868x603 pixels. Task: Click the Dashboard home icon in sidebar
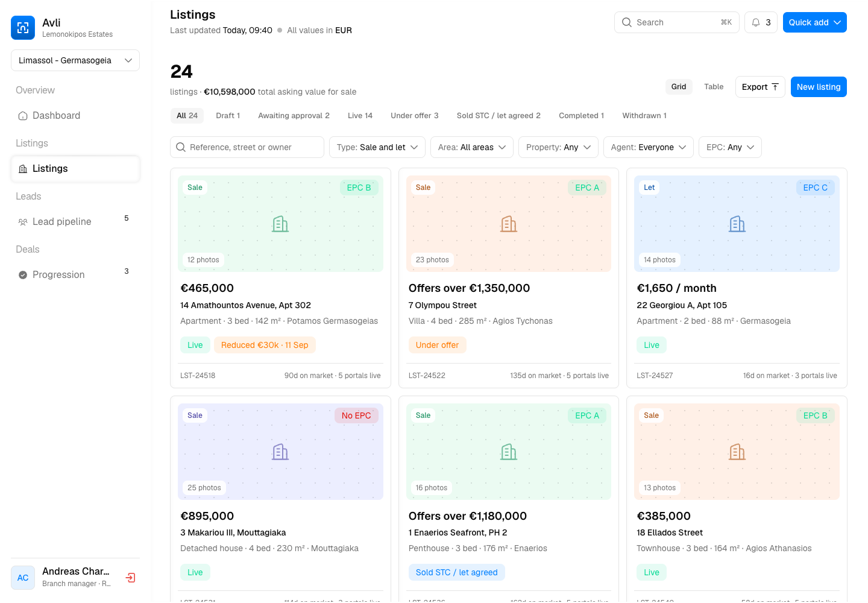[x=23, y=116]
